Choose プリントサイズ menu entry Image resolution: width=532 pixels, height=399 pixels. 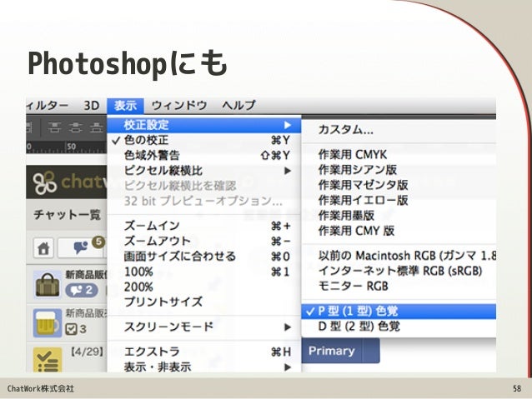click(204, 302)
